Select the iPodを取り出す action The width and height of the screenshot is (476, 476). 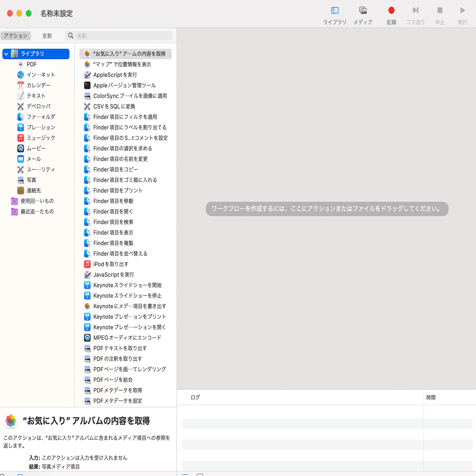126,264
